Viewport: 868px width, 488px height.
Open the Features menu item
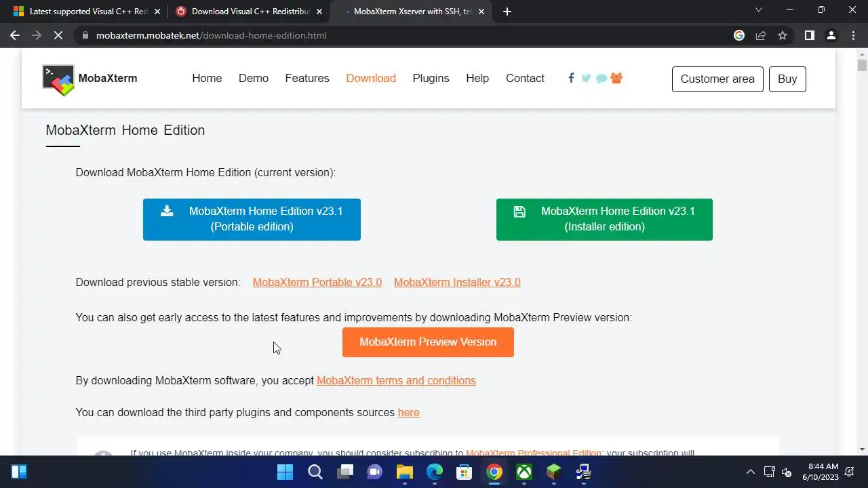coord(307,78)
